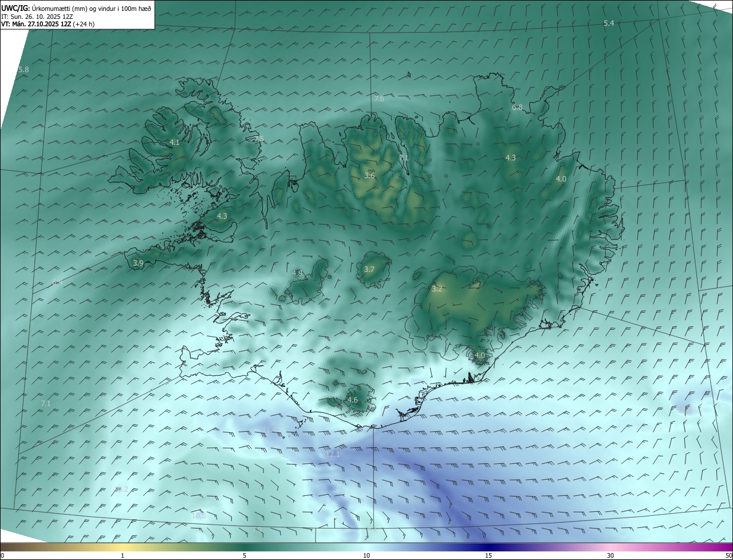Screen dimensions: 733x560
Task: Click the colour scale tick label 30
Action: pyautogui.click(x=610, y=556)
